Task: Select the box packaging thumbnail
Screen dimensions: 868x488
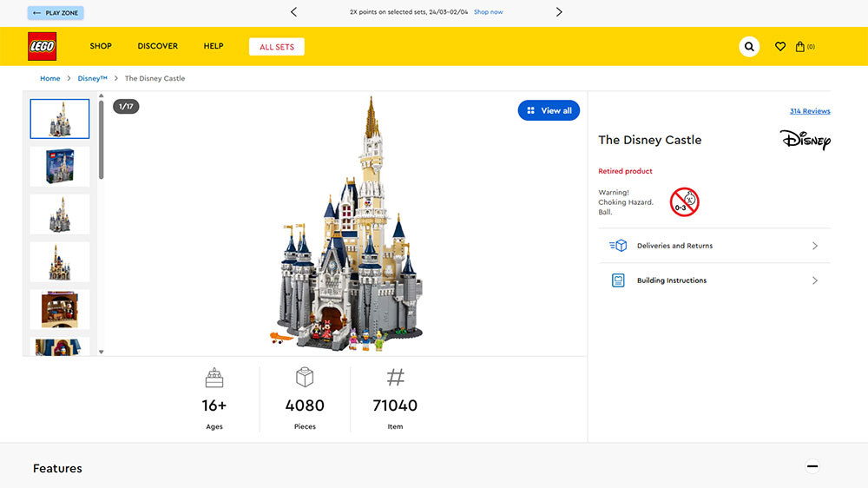Action: [60, 166]
